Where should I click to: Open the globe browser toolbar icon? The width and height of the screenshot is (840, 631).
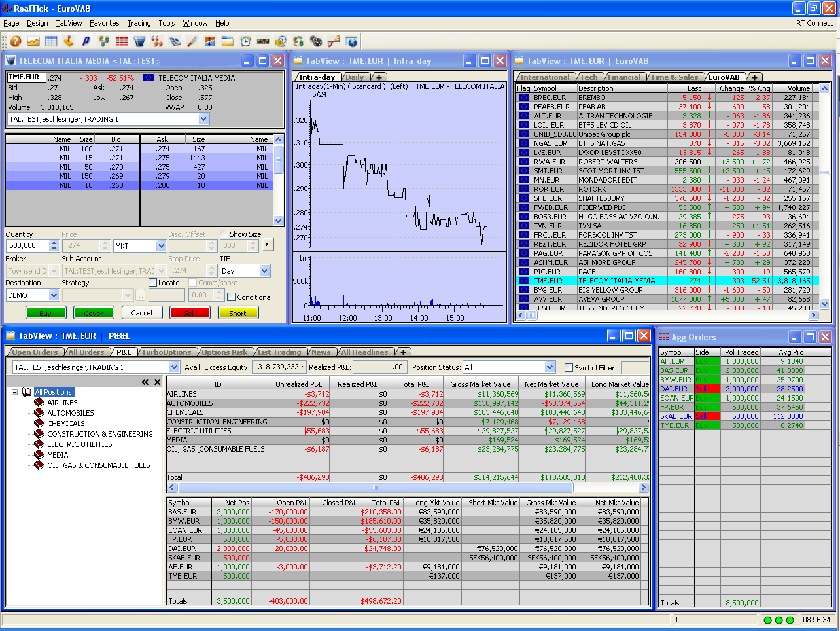[351, 41]
